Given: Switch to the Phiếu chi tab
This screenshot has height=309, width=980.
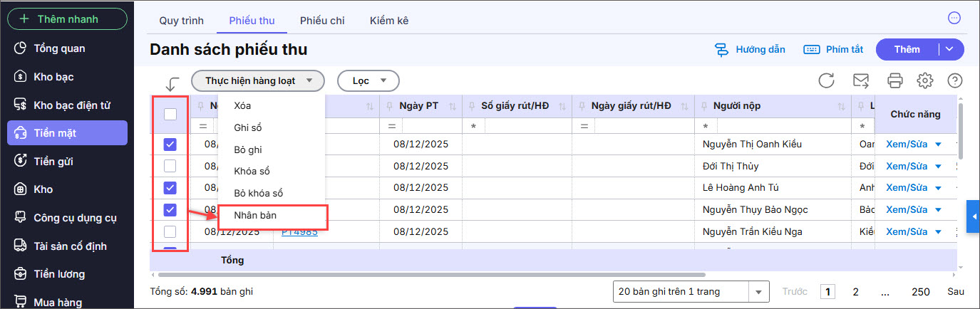Looking at the screenshot, I should (x=322, y=20).
